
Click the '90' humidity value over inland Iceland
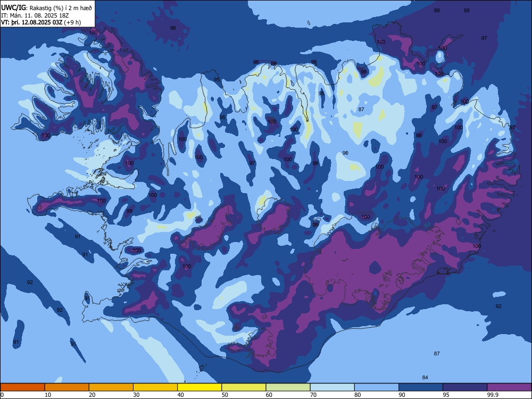point(345,153)
